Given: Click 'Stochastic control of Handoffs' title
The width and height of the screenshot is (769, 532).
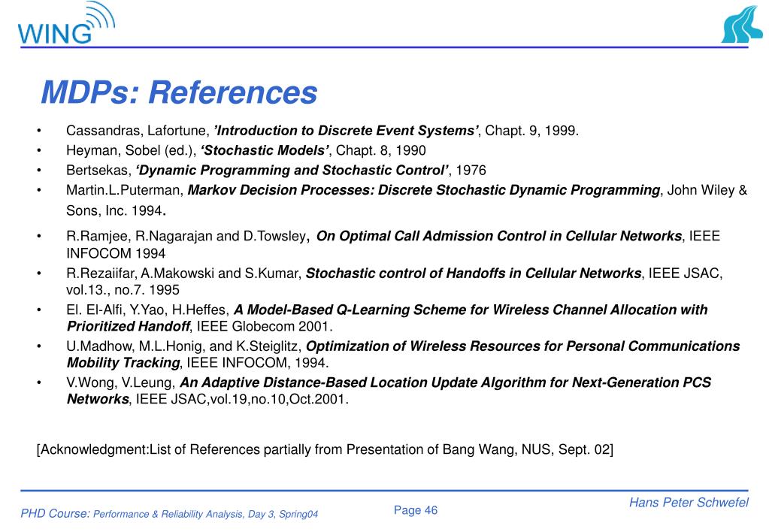Looking at the screenshot, I should pyautogui.click(x=474, y=273).
